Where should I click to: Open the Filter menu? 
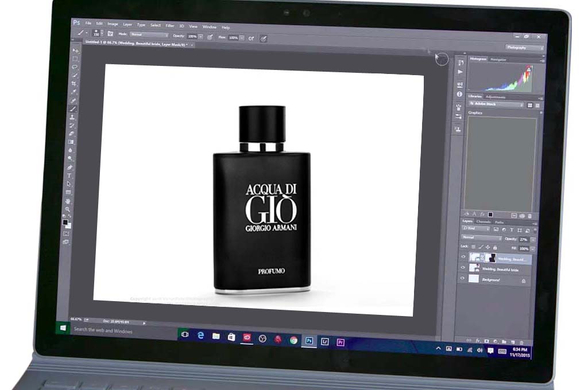[170, 25]
